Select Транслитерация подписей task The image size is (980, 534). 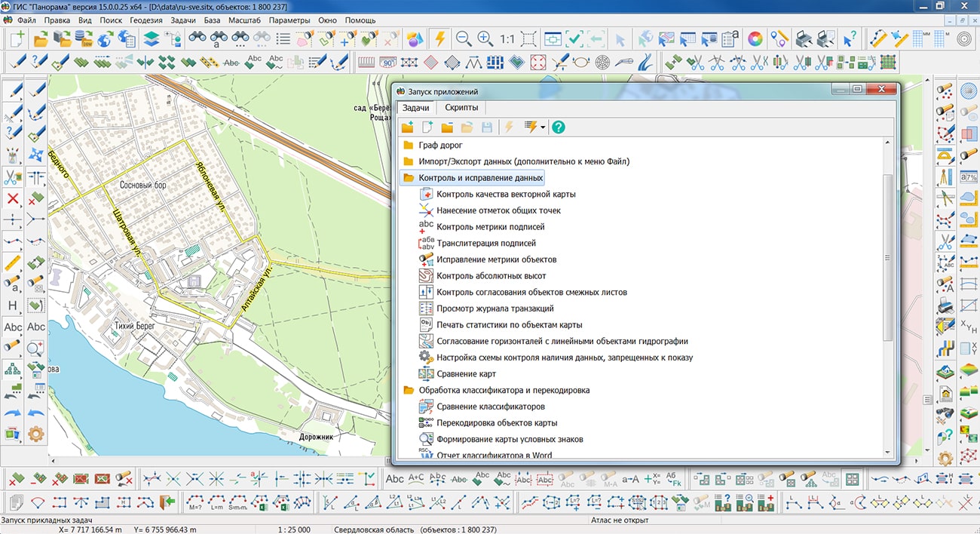click(486, 244)
